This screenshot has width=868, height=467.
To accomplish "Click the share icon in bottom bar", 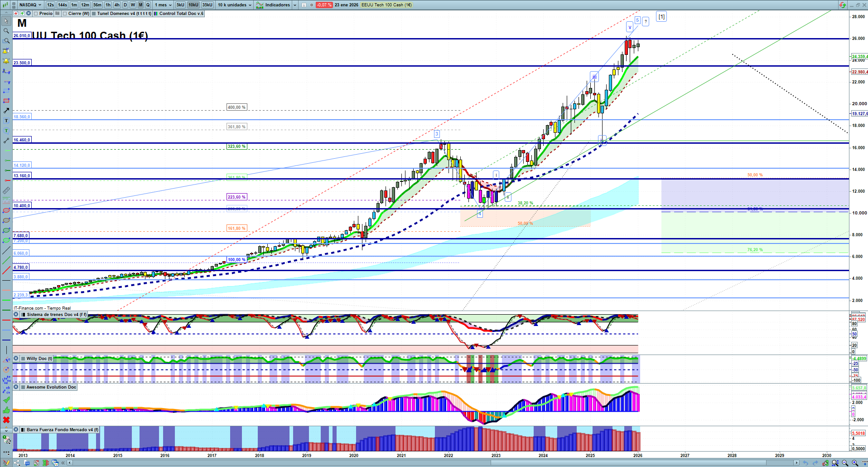I will (x=17, y=463).
